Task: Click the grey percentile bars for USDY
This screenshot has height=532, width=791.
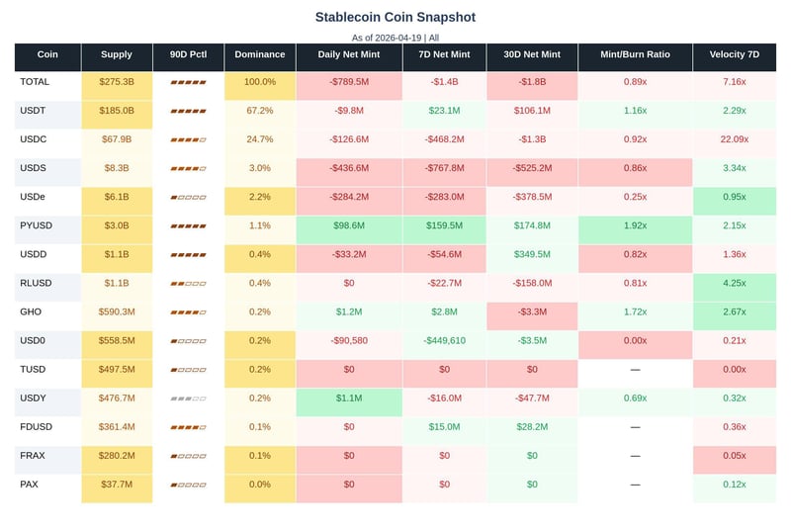Action: pos(188,399)
